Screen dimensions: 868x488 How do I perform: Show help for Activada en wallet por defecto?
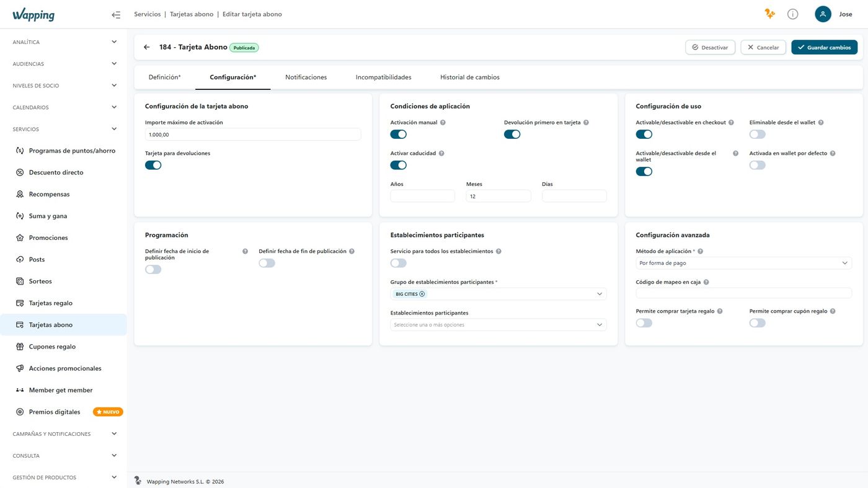click(x=833, y=153)
